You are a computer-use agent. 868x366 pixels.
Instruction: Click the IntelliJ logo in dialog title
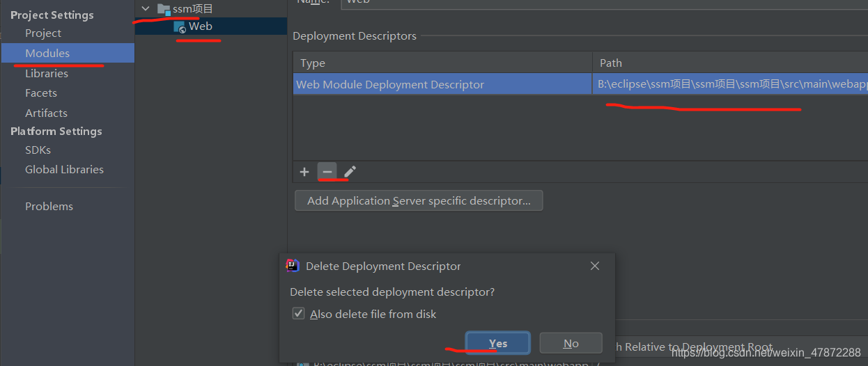tap(293, 266)
